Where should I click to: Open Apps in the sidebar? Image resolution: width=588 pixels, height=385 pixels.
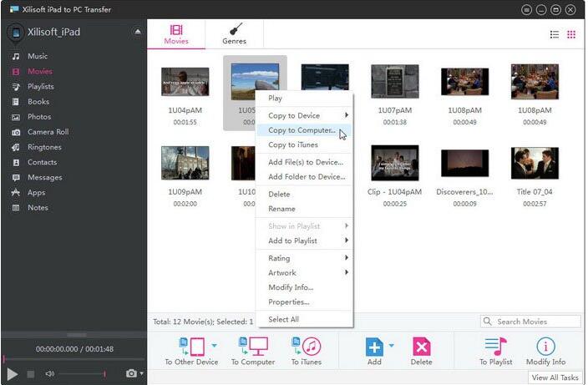(x=36, y=193)
